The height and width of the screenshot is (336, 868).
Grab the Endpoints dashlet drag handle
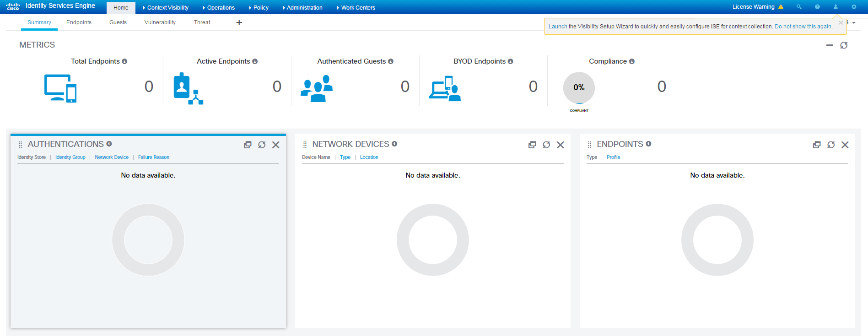(x=589, y=145)
